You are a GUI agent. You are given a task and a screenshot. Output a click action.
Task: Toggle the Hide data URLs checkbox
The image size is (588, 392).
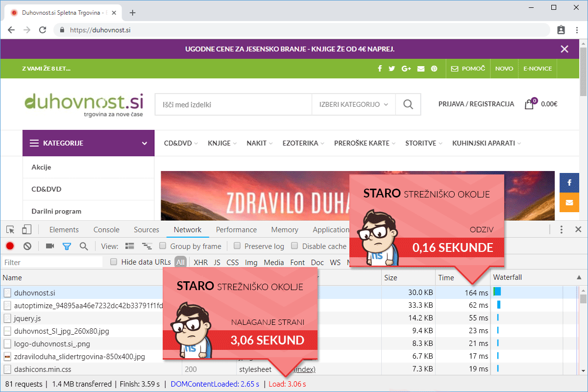pyautogui.click(x=114, y=262)
